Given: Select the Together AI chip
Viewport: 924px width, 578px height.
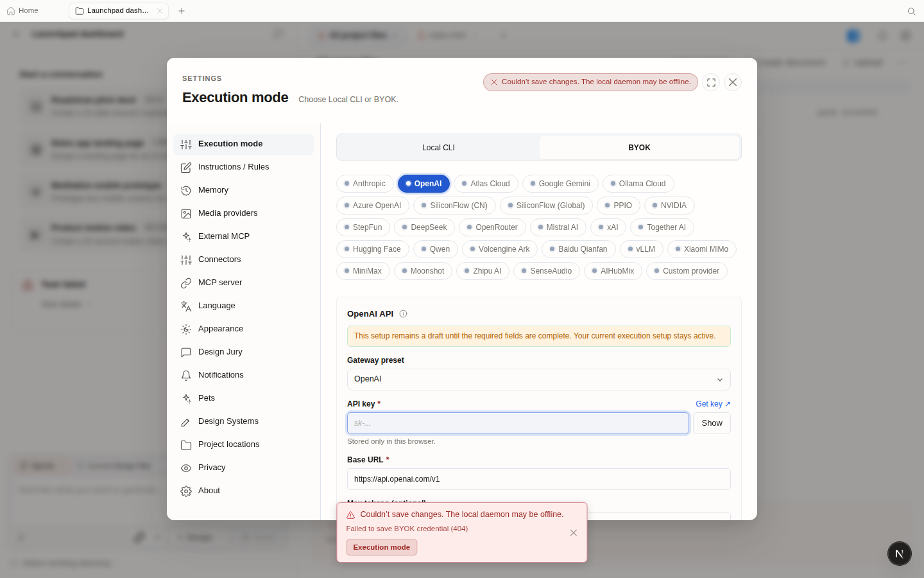Looking at the screenshot, I should click(662, 227).
